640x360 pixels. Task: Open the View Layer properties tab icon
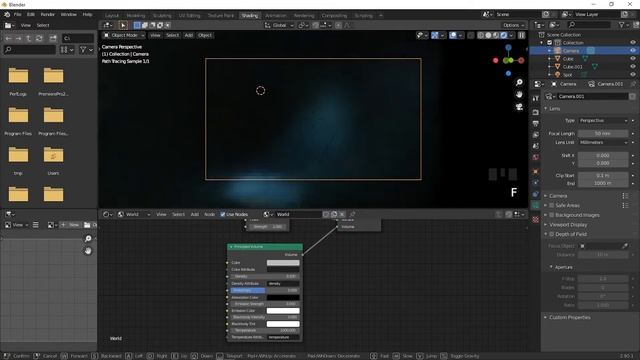pyautogui.click(x=536, y=135)
